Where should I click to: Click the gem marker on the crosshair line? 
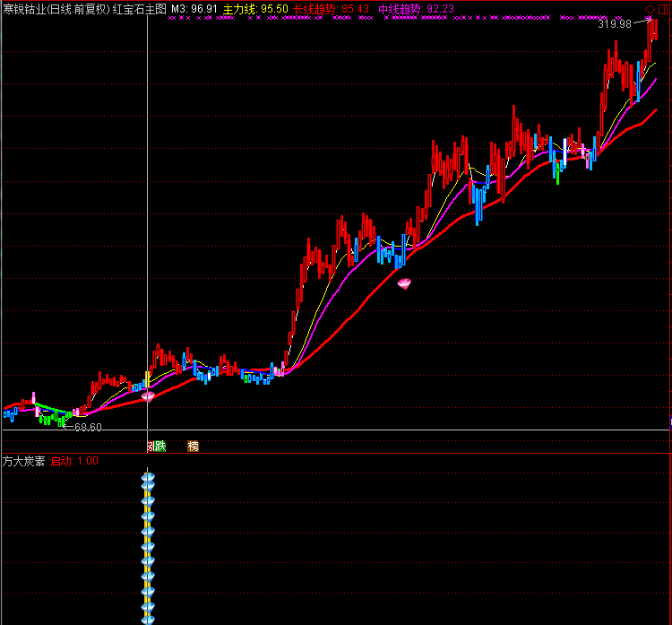tap(148, 394)
